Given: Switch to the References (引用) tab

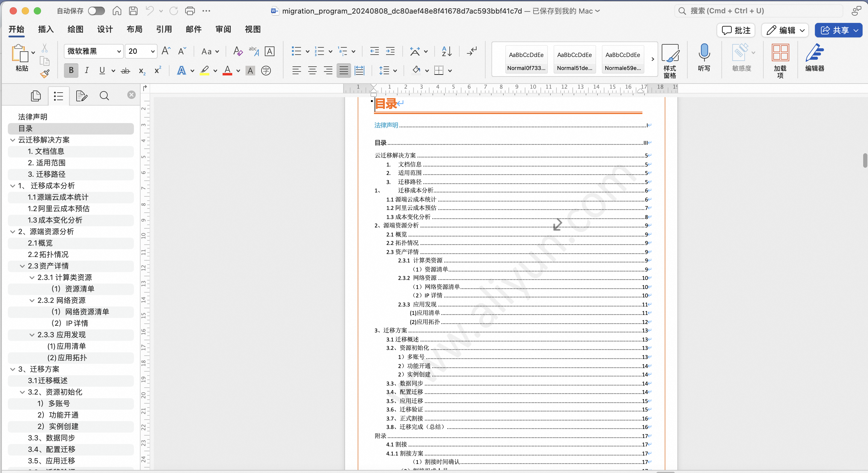Looking at the screenshot, I should [x=164, y=29].
